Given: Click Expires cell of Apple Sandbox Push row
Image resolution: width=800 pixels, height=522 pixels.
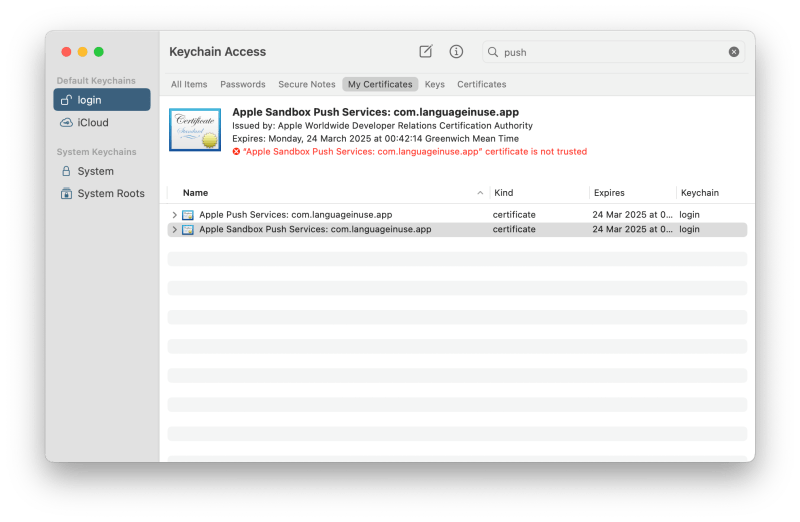Looking at the screenshot, I should point(633,230).
